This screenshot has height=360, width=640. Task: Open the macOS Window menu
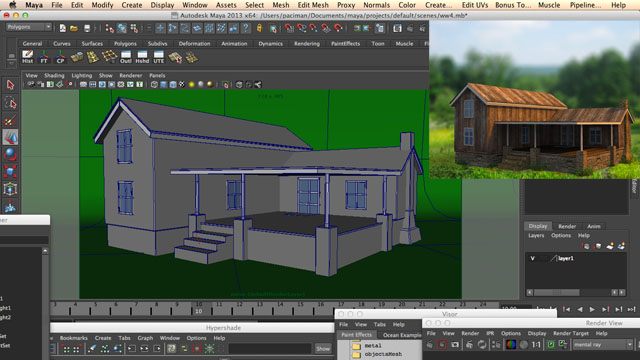point(195,5)
